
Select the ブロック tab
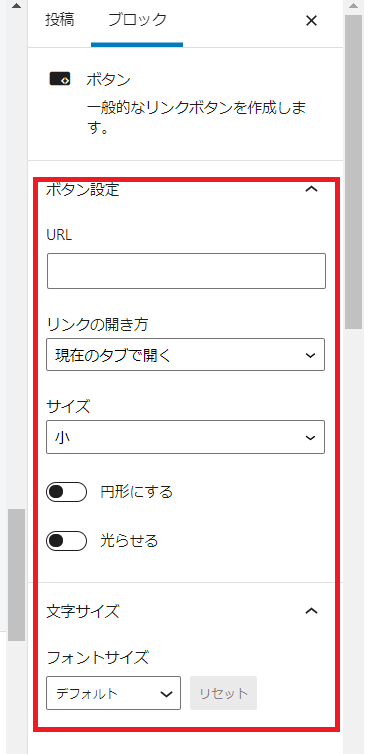click(x=137, y=20)
